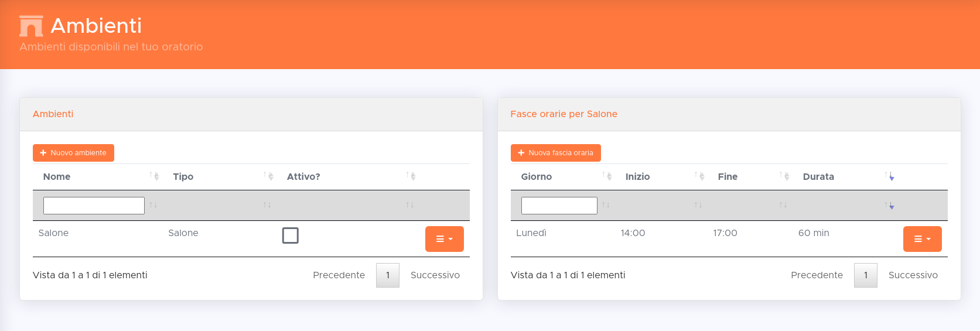
Task: Sort table by Nome column icon
Action: click(155, 176)
